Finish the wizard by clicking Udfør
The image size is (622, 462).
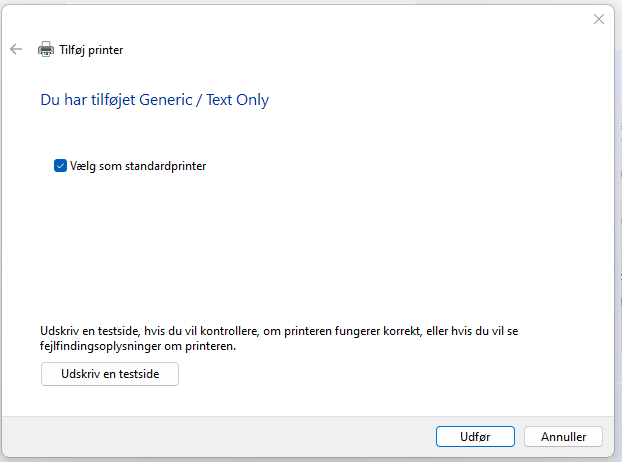point(475,437)
